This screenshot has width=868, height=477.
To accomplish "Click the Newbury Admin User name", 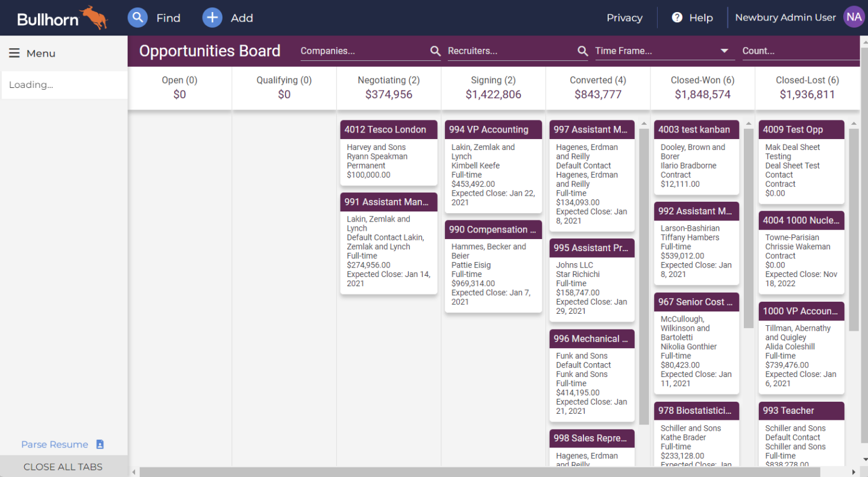I will coord(785,17).
